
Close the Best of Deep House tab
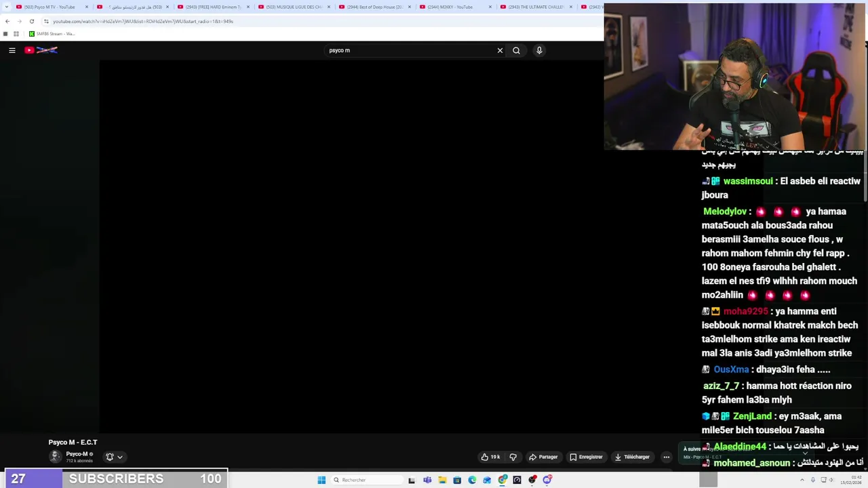[x=410, y=7]
